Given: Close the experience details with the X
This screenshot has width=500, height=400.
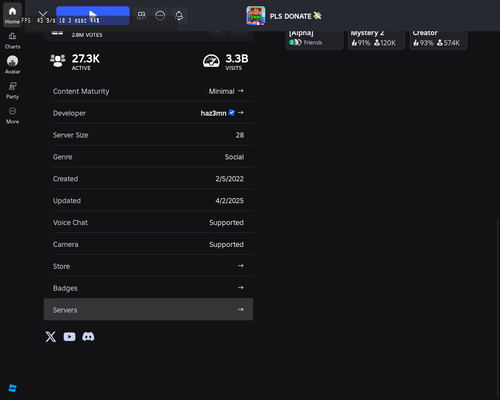Looking at the screenshot, I should tap(43, 15).
